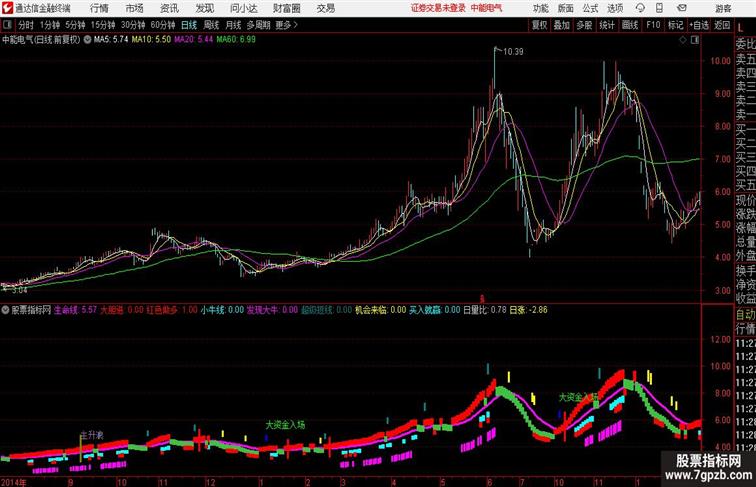
Task: Open the 功能 menu
Action: point(541,9)
